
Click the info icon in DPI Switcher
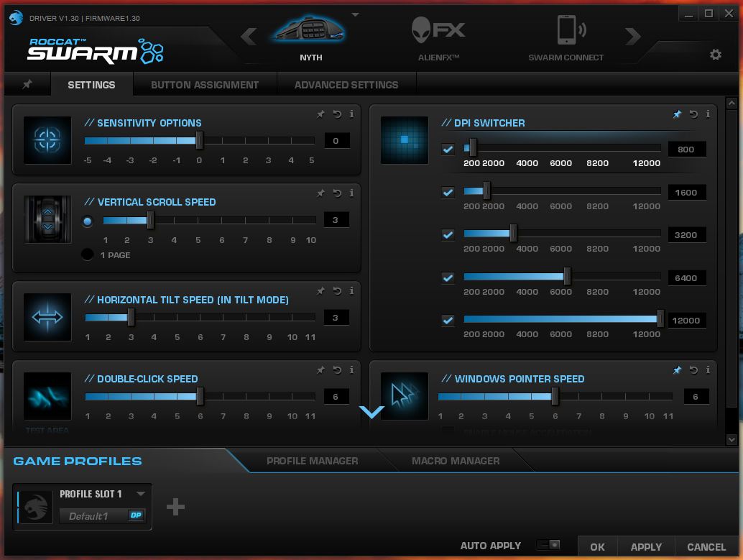click(708, 114)
